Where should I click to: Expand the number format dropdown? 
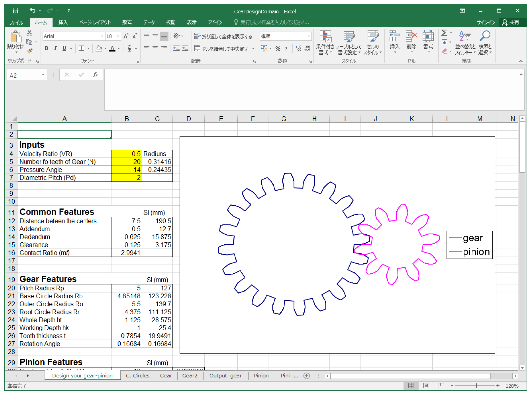pyautogui.click(x=309, y=36)
